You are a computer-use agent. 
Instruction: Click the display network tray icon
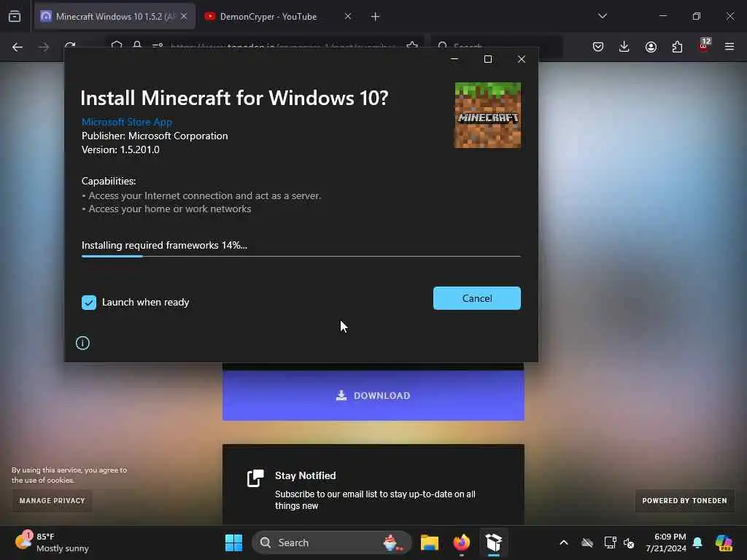coord(610,542)
